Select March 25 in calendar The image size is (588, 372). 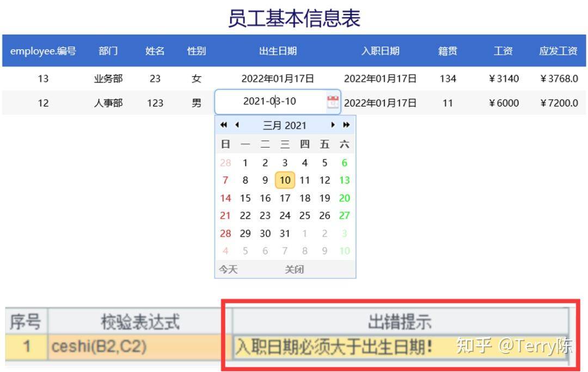pos(305,216)
